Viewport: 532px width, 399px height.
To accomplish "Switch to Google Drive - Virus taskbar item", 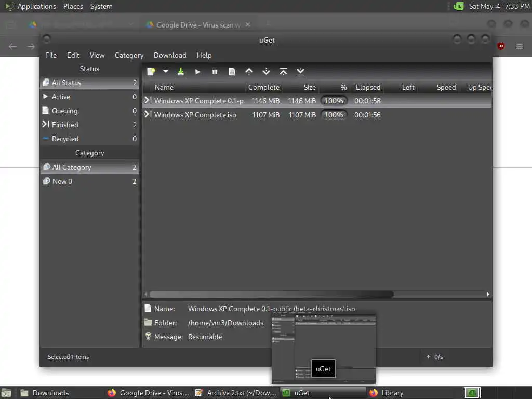I will (148, 393).
